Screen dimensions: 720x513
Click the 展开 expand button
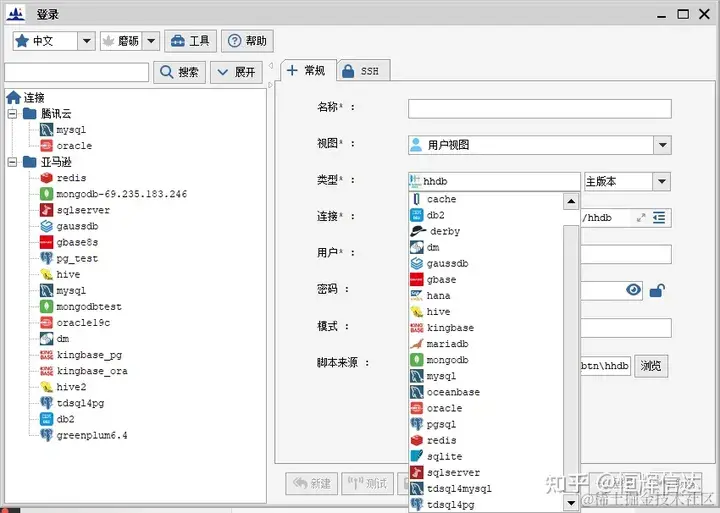tap(236, 72)
